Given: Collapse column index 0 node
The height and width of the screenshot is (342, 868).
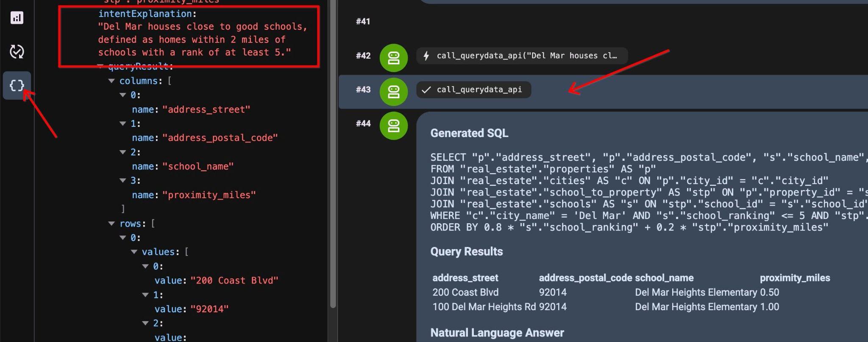Looking at the screenshot, I should click(123, 95).
